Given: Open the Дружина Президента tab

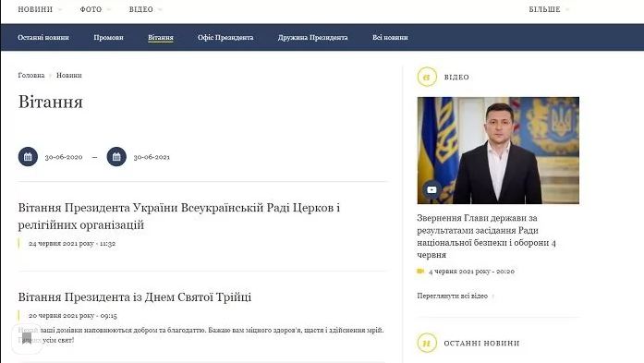Looking at the screenshot, I should click(x=313, y=37).
